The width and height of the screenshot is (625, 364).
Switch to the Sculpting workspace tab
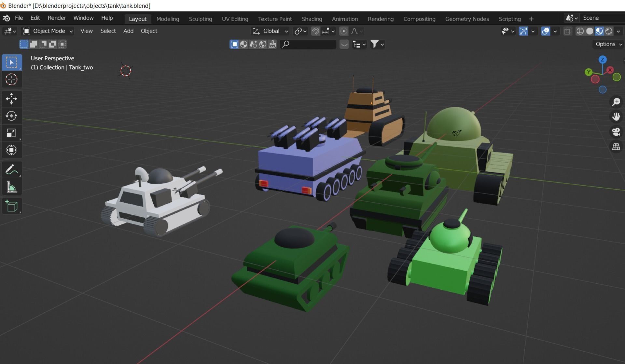point(201,19)
